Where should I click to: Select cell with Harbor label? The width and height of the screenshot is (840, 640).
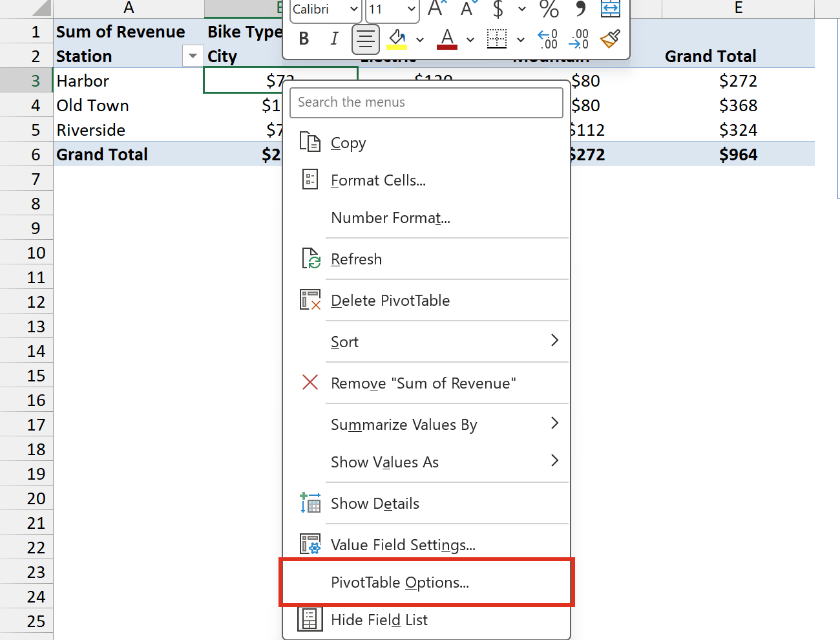coord(129,81)
